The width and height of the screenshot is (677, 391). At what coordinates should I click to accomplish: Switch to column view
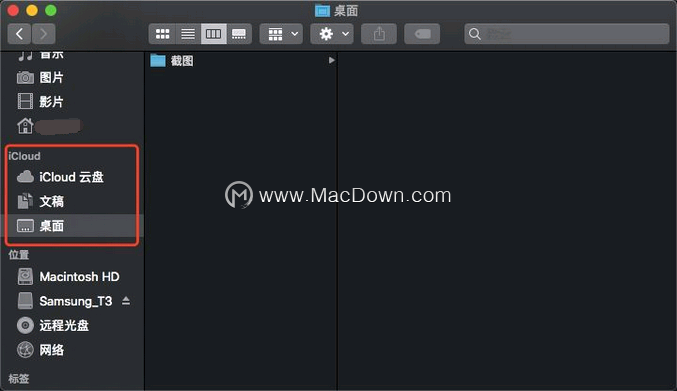pyautogui.click(x=213, y=34)
